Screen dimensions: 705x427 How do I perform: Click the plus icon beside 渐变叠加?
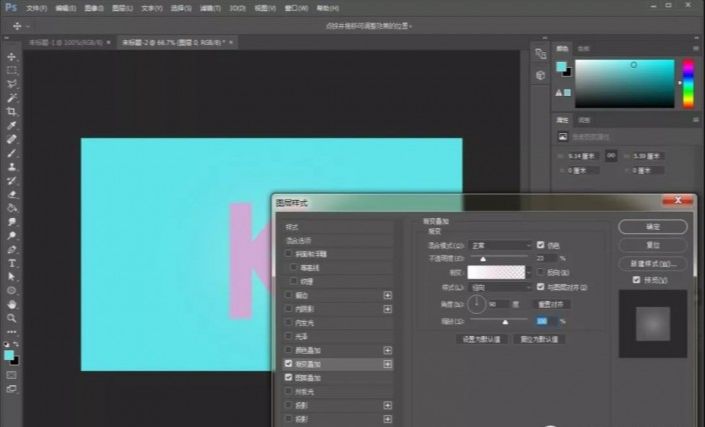(x=388, y=364)
